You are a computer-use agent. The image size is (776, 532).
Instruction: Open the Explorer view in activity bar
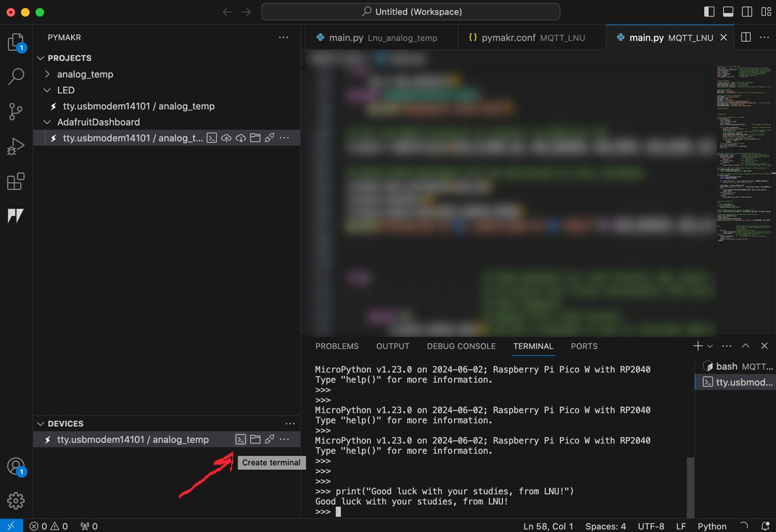click(x=16, y=43)
